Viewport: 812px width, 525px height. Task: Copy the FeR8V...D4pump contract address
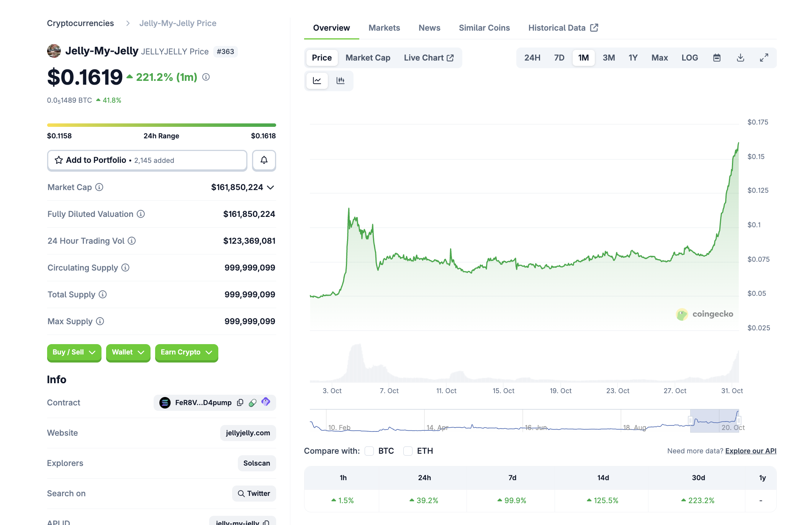[240, 402]
